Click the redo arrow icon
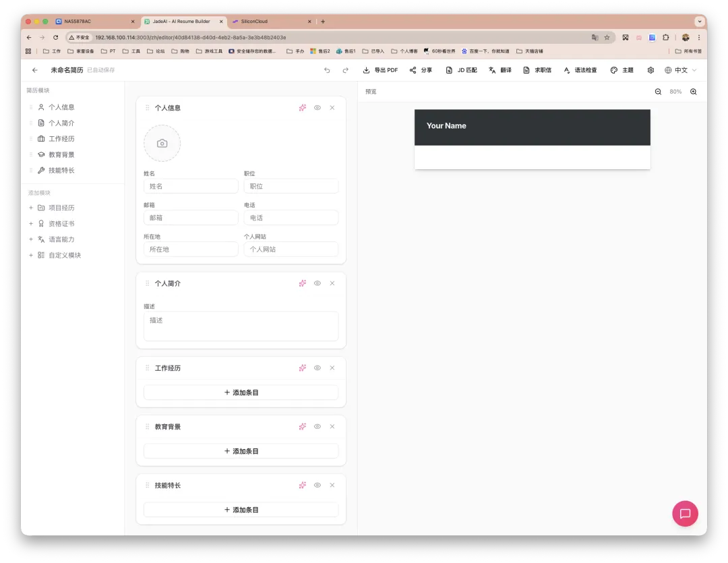Viewport: 728px width, 563px height. click(345, 70)
